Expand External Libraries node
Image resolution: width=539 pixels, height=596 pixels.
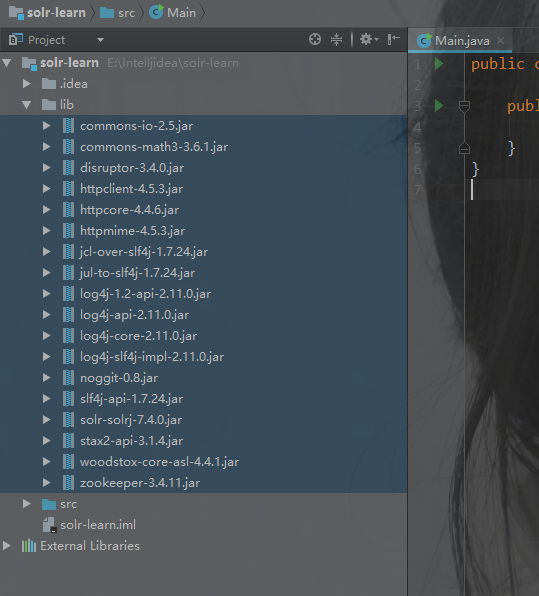(x=6, y=545)
